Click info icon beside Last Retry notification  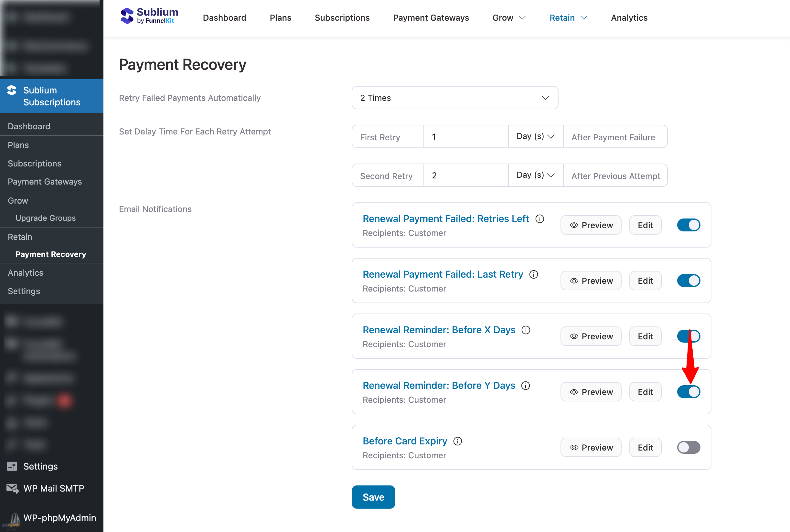point(533,274)
